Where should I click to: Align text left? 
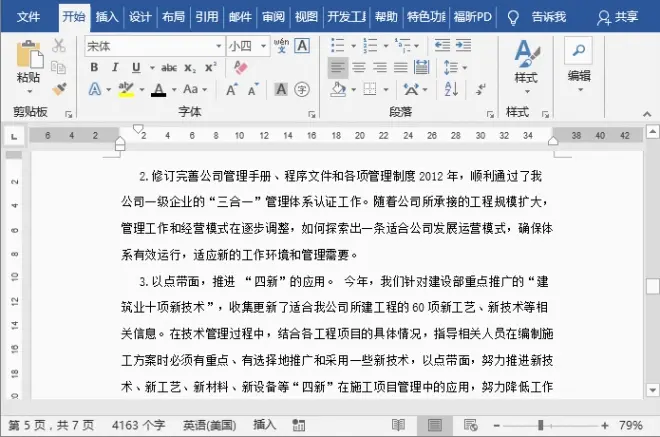[338, 67]
